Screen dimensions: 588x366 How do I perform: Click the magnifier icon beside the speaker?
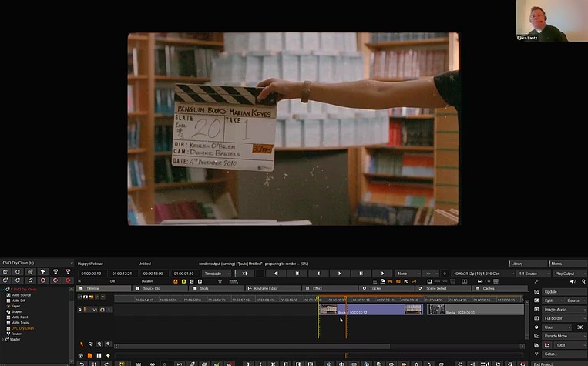[x=583, y=281]
